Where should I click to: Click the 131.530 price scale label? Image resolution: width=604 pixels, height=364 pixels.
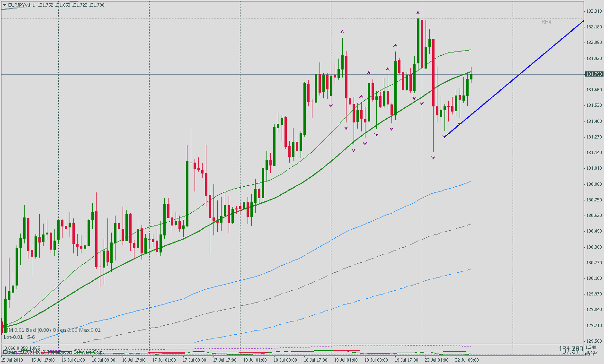point(594,105)
